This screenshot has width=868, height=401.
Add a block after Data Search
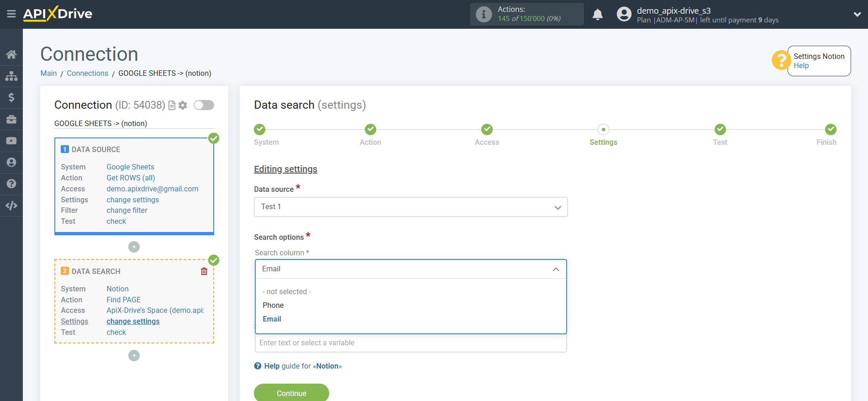134,356
